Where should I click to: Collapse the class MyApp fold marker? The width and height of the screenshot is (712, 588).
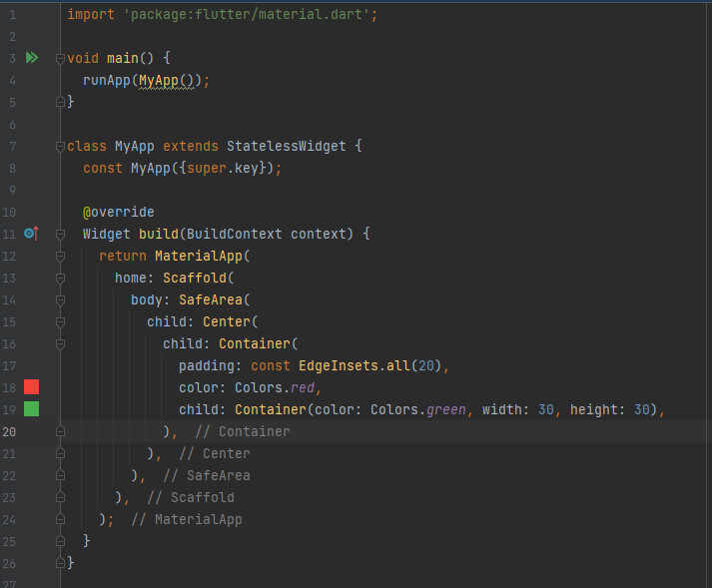(x=60, y=146)
